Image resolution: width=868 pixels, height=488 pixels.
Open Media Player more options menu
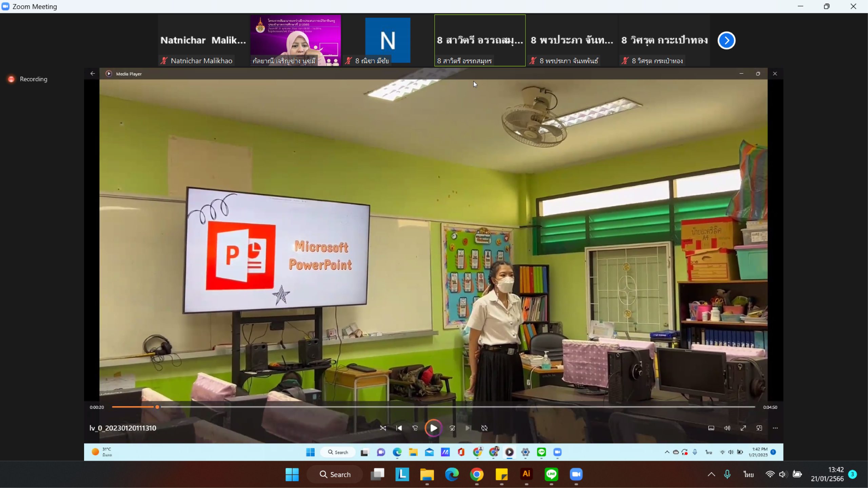tap(775, 428)
